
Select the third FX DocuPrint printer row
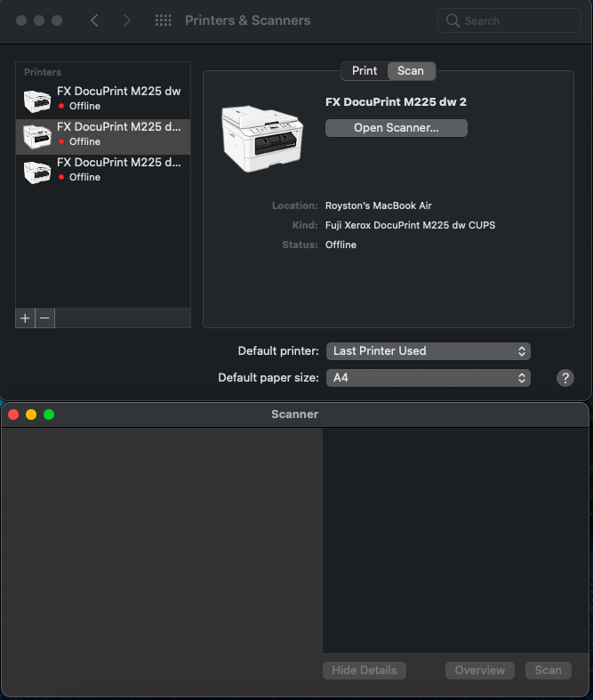(103, 171)
